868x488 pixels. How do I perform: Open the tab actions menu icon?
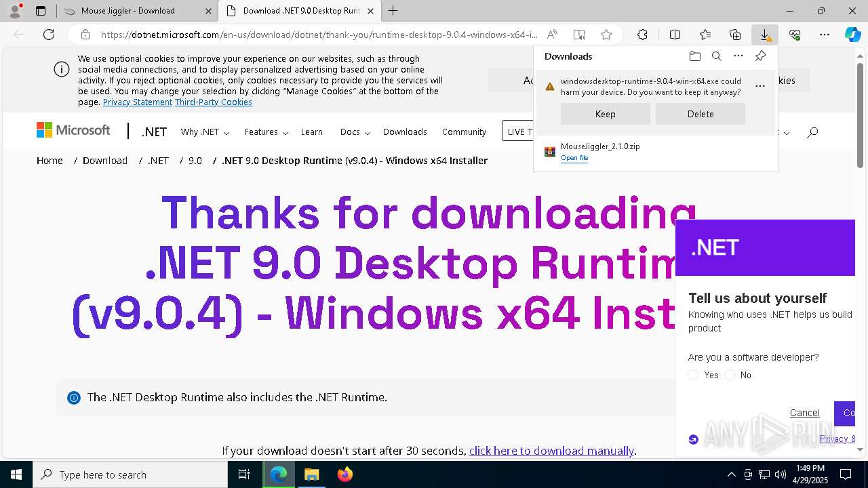coord(41,11)
